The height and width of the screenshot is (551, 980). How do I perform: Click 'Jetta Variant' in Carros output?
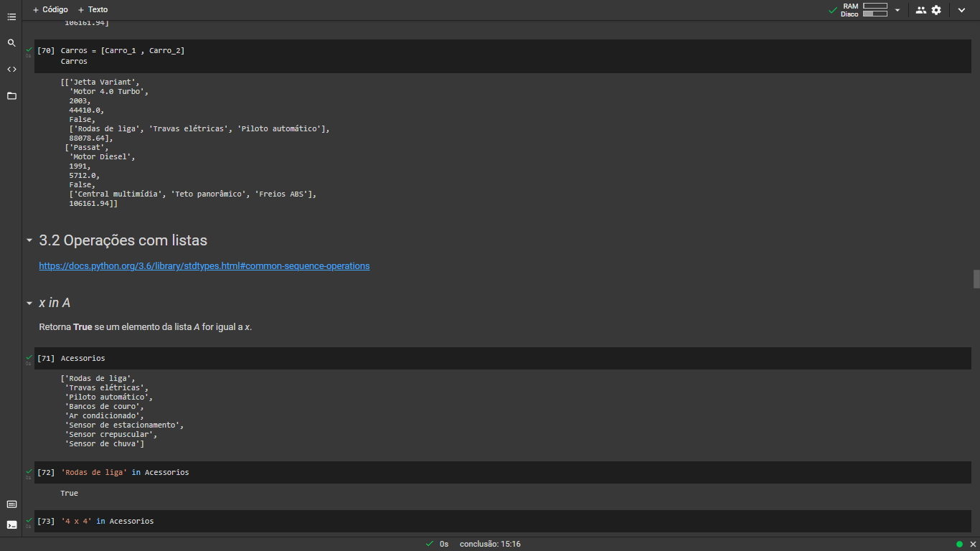(105, 82)
